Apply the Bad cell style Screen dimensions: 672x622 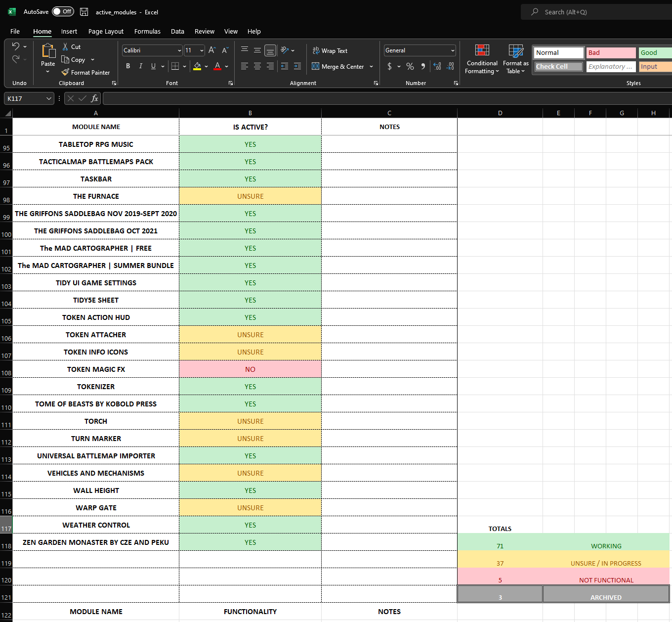pyautogui.click(x=611, y=52)
